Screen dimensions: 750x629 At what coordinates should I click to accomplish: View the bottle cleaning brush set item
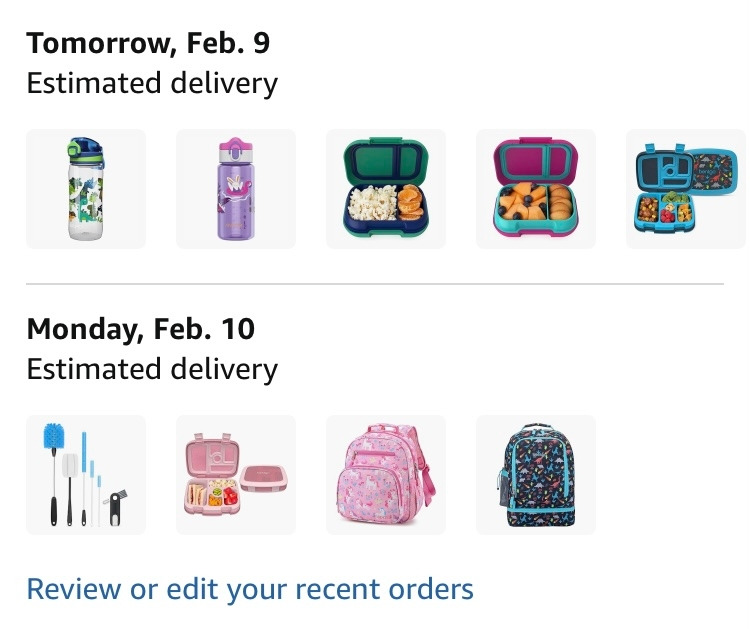click(86, 475)
